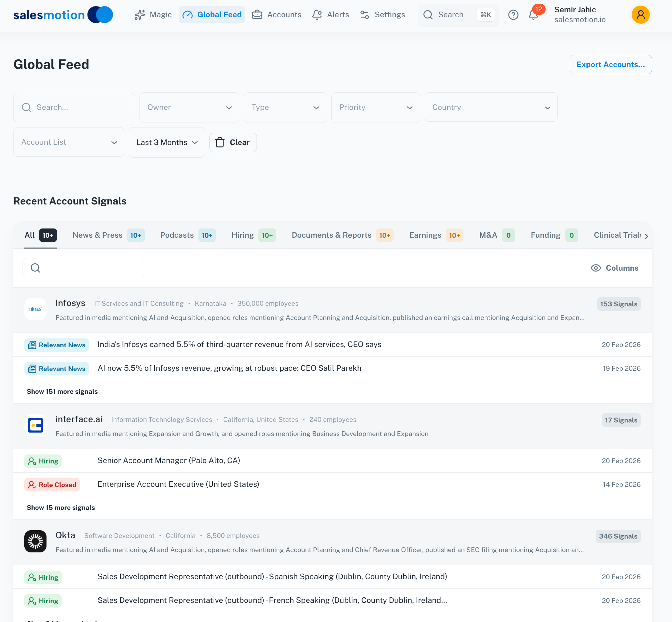Click Export Accounts button

610,65
